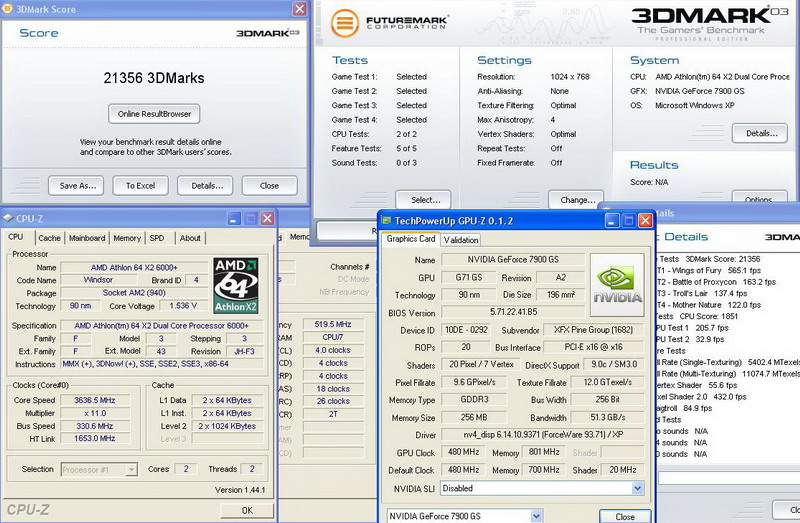Open Details in the Score window
Viewport: 800px width, 523px height.
point(205,186)
